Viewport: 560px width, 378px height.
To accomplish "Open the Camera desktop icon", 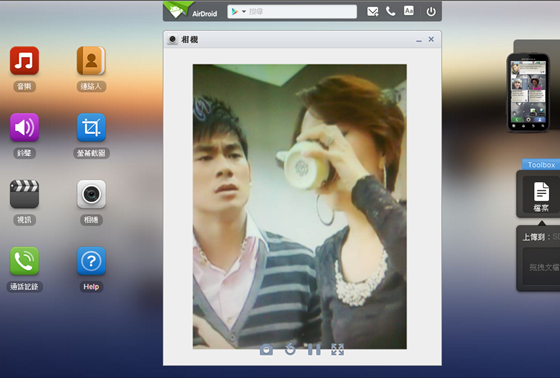I will tap(91, 194).
